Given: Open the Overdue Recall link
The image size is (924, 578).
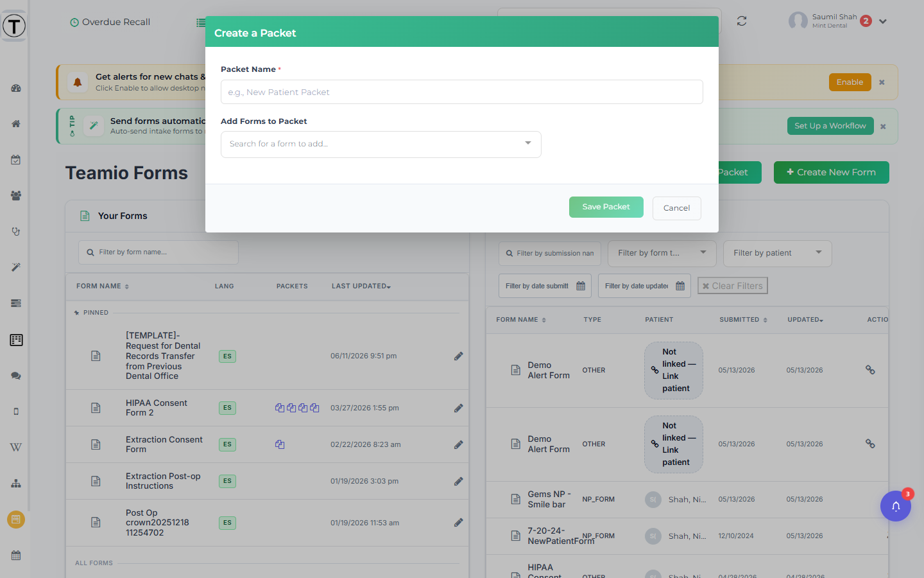Looking at the screenshot, I should click(x=110, y=22).
